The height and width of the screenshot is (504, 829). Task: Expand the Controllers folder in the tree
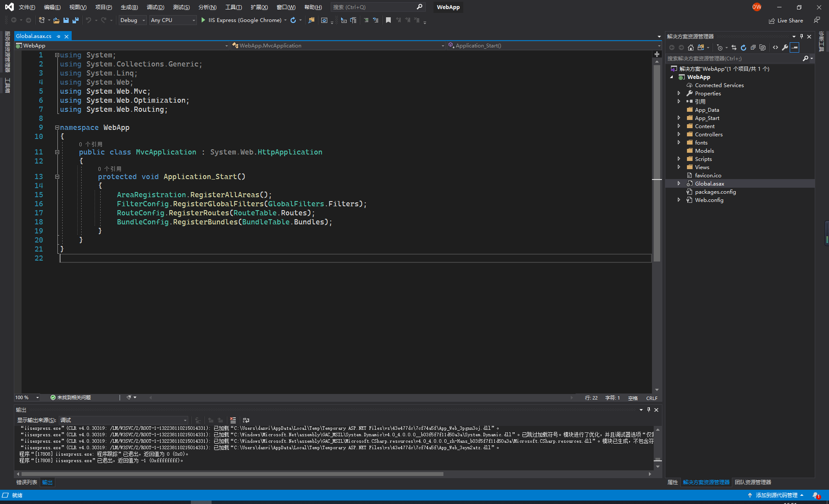[679, 134]
